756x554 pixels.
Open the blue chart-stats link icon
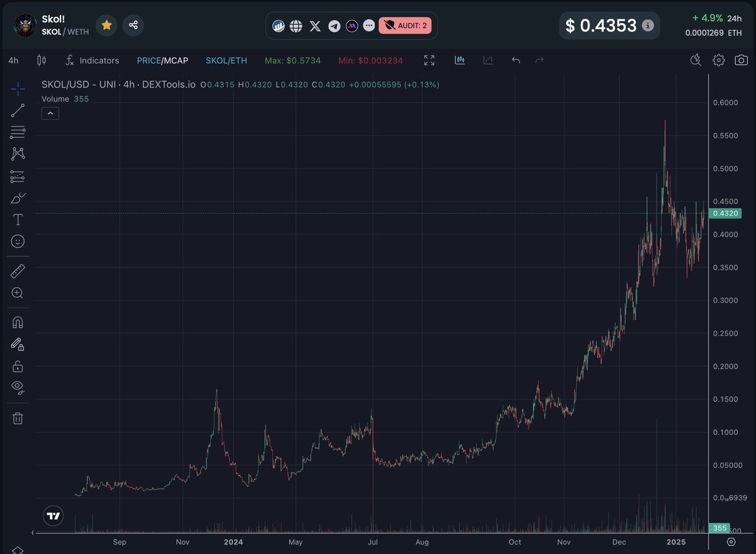click(x=278, y=26)
